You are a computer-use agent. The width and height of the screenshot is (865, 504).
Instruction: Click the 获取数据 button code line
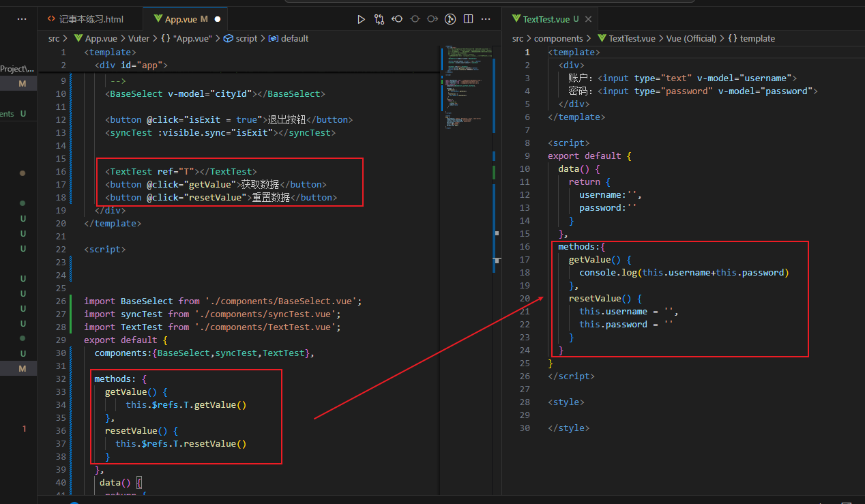(x=216, y=184)
